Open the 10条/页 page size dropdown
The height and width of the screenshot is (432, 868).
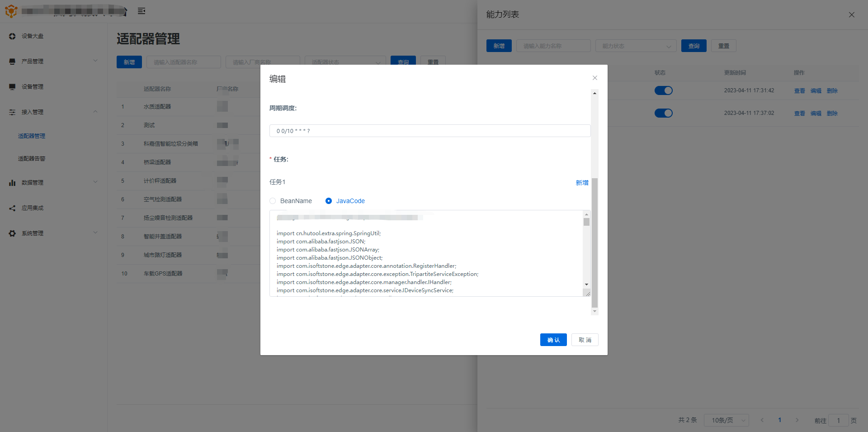727,420
